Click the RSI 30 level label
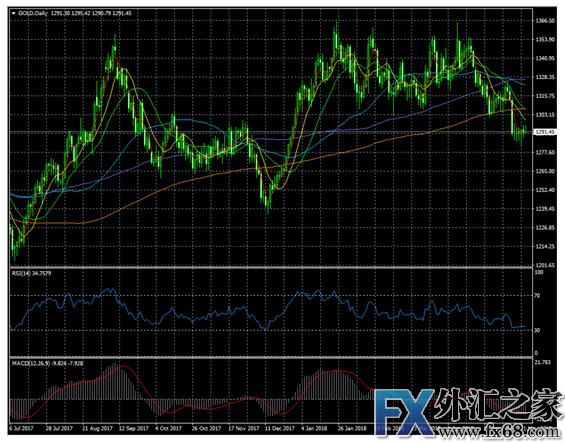The image size is (565, 443). [537, 330]
